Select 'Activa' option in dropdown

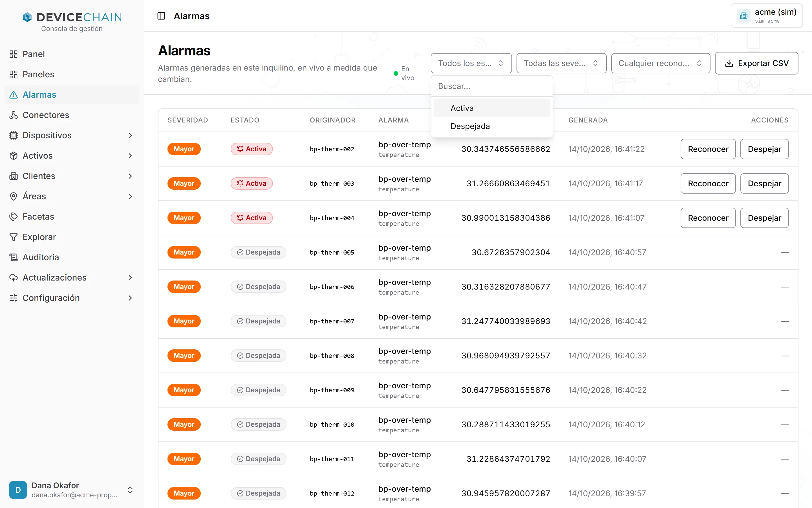[491, 108]
